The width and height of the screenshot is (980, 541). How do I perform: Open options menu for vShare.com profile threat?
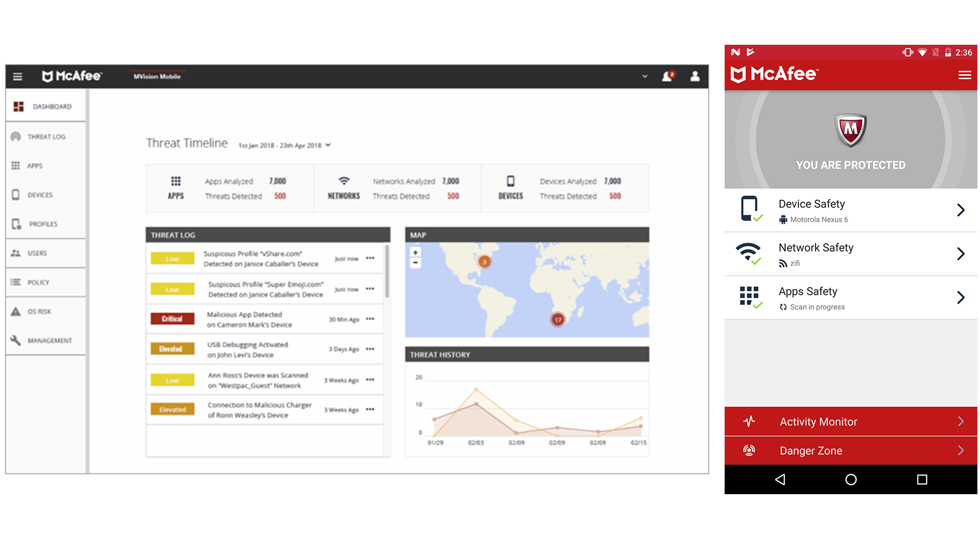(370, 258)
